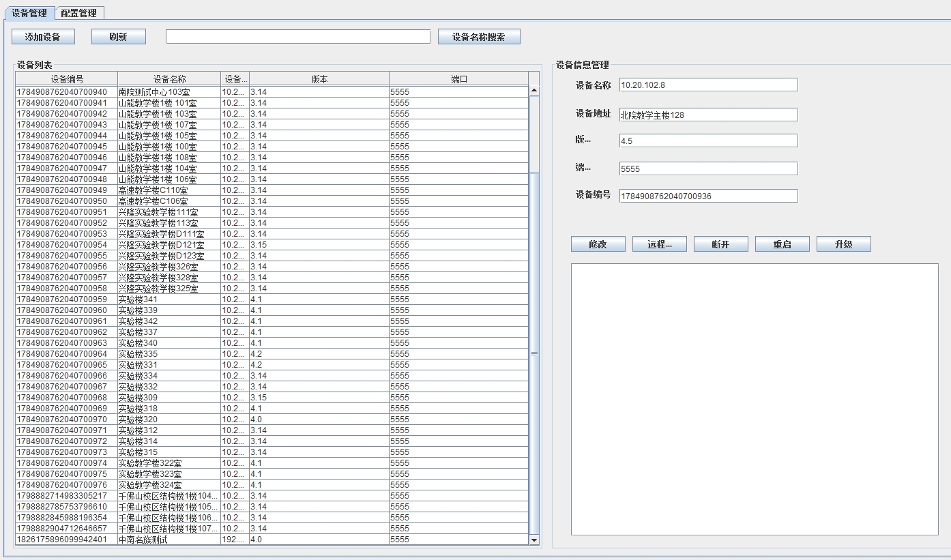The image size is (951, 560).
Task: Select the 设备管理 tab
Action: [29, 13]
